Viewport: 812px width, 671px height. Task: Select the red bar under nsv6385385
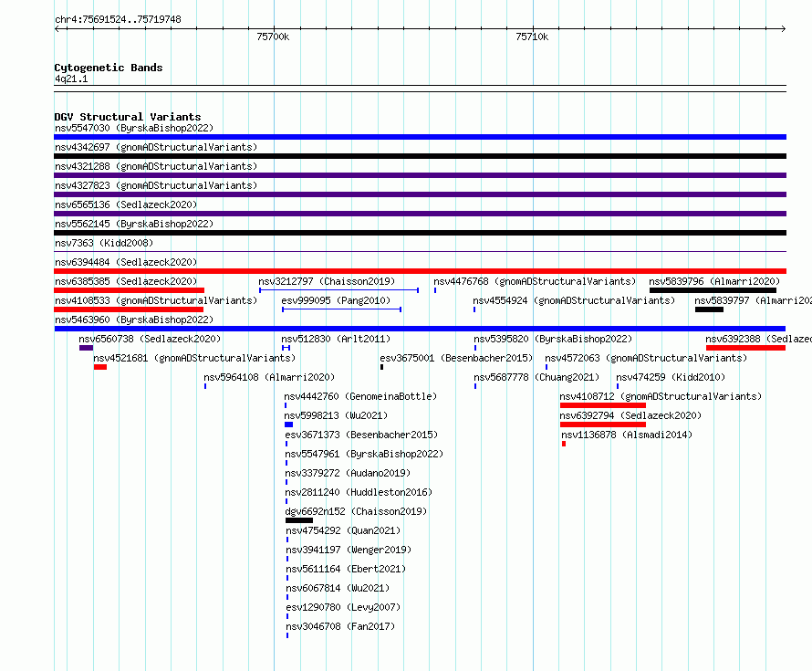pyautogui.click(x=129, y=290)
